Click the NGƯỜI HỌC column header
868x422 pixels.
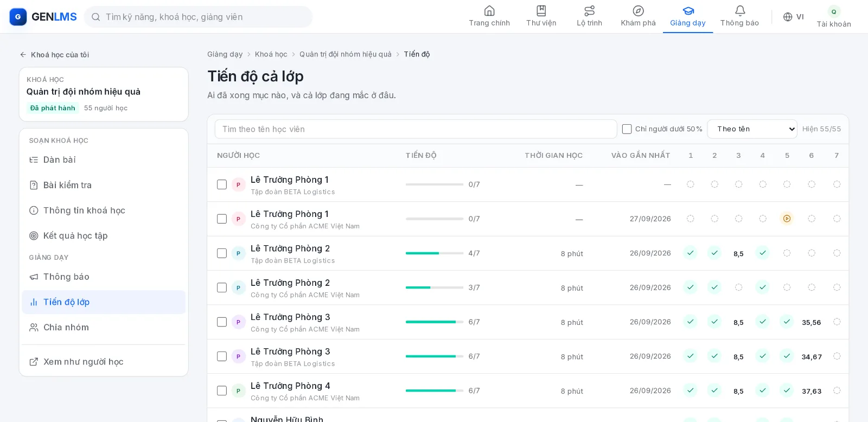pyautogui.click(x=238, y=156)
